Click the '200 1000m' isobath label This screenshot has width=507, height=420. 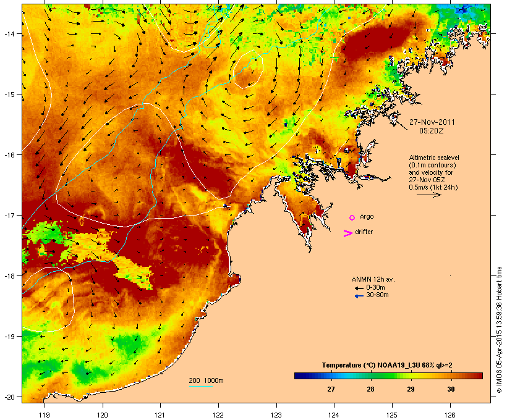(206, 380)
